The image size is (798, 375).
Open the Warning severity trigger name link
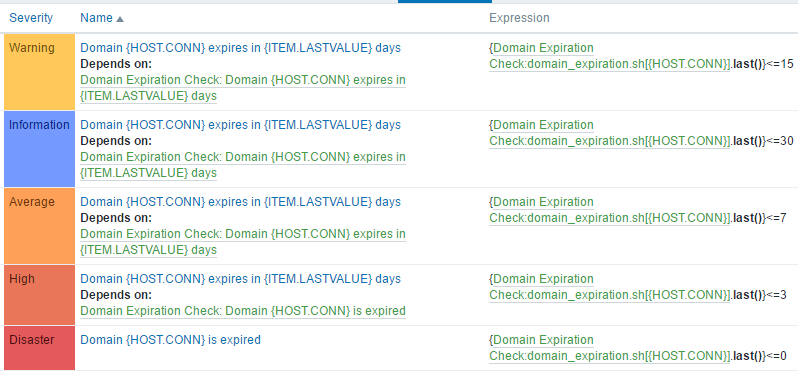click(241, 48)
